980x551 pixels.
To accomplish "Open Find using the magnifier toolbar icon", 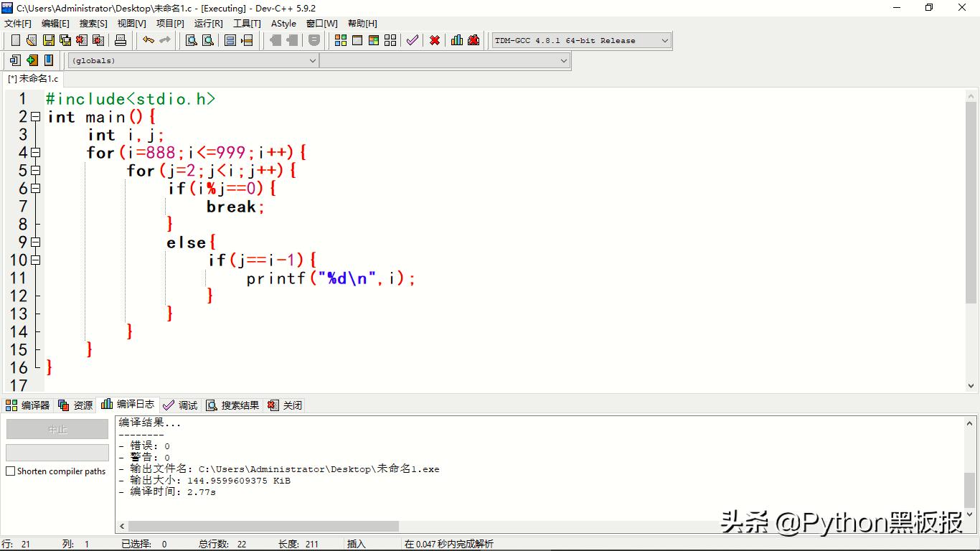I will pyautogui.click(x=189, y=40).
